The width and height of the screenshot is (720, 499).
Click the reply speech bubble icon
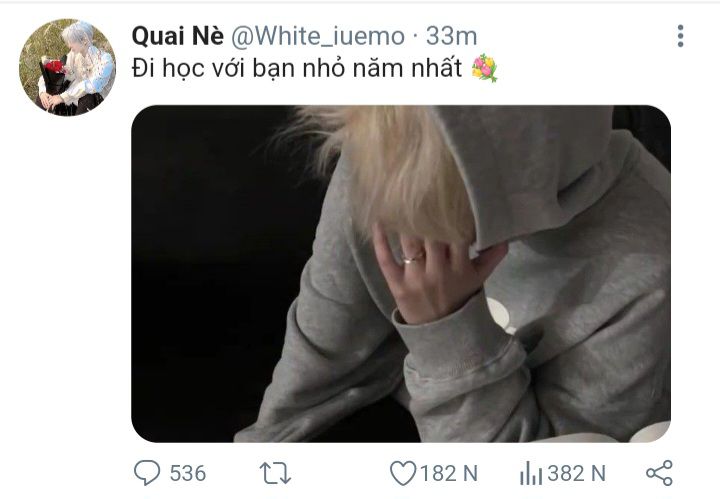pos(147,472)
